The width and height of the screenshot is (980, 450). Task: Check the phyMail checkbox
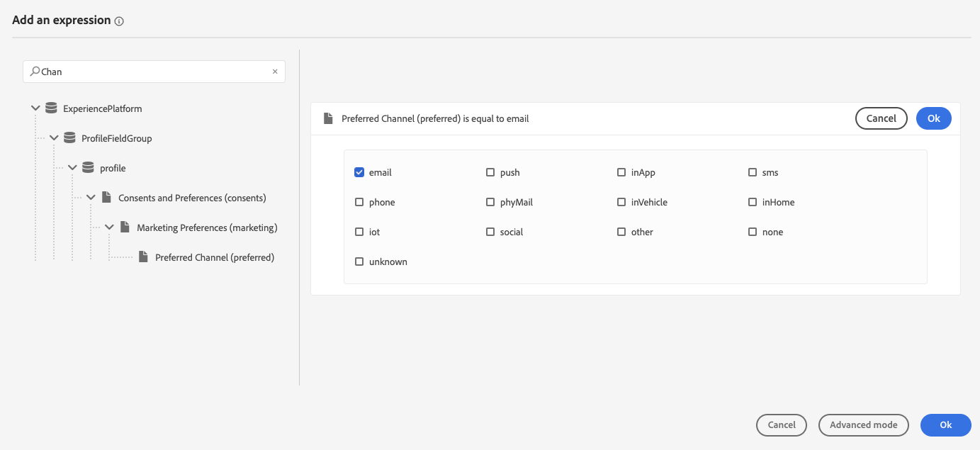pyautogui.click(x=490, y=202)
